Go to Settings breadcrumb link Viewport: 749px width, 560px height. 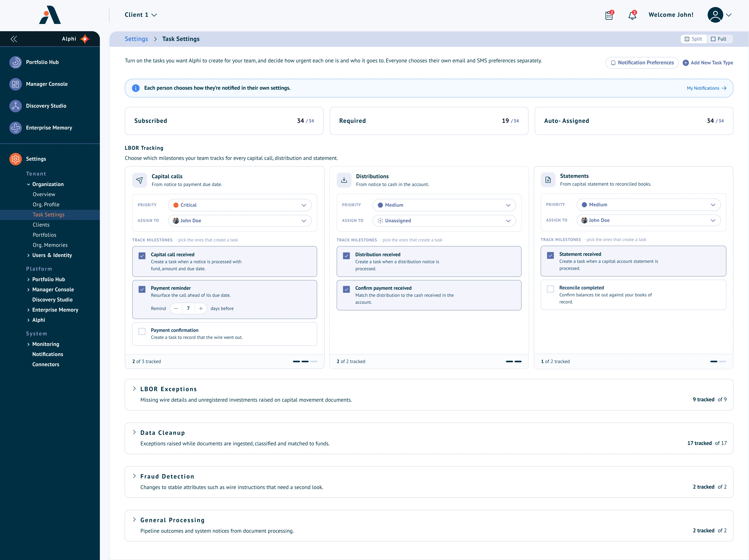tap(136, 39)
